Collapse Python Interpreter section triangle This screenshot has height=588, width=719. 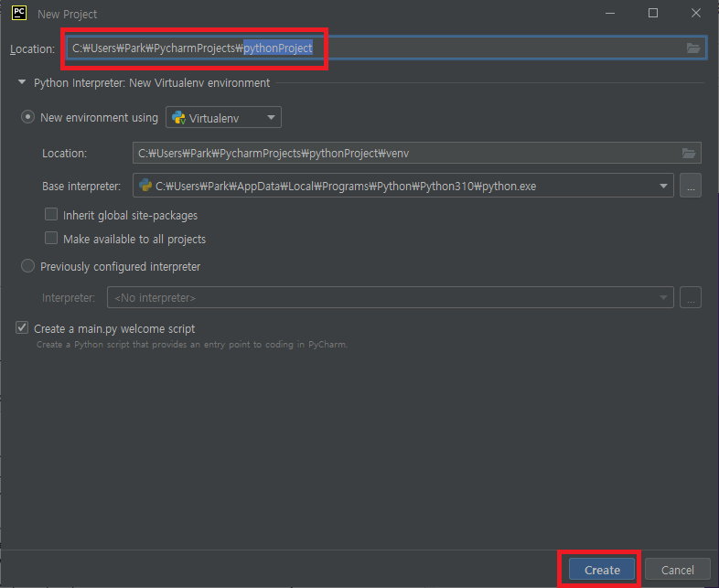22,82
